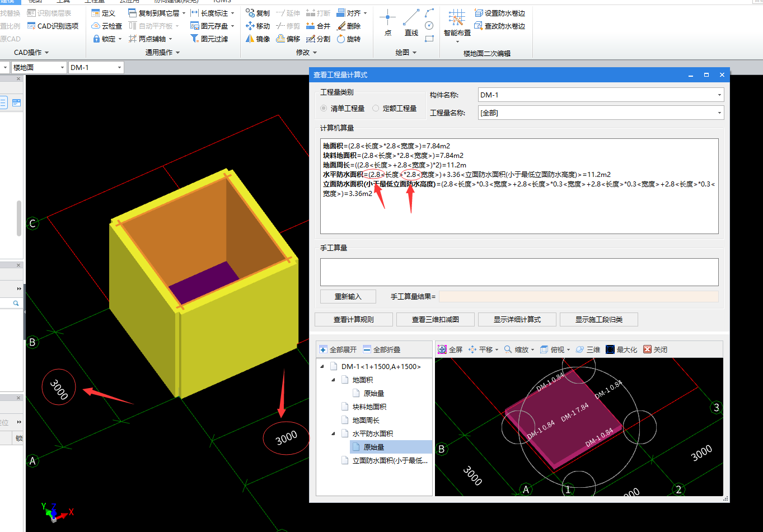Expand the 修改 group menu
The width and height of the screenshot is (763, 532).
pyautogui.click(x=306, y=52)
